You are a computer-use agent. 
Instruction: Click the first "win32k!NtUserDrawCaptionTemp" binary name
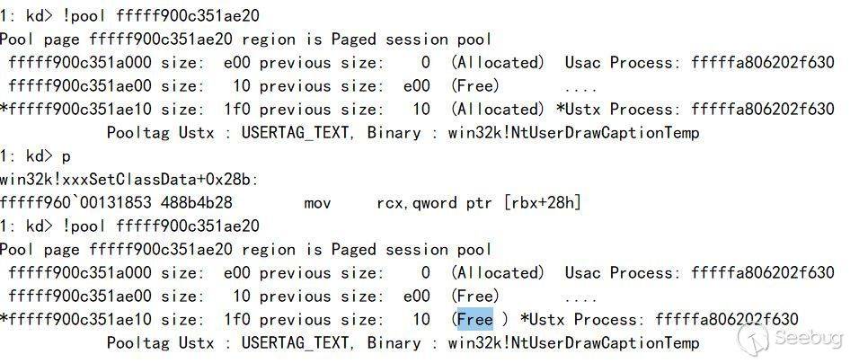[573, 132]
